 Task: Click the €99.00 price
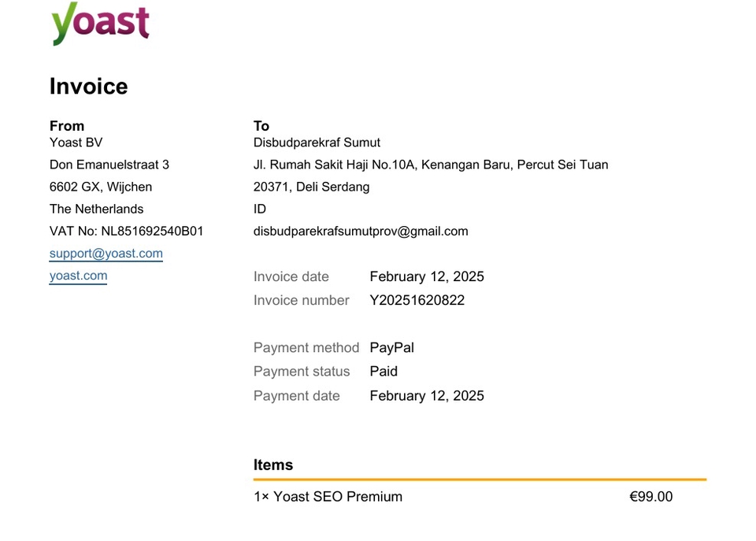click(x=651, y=497)
